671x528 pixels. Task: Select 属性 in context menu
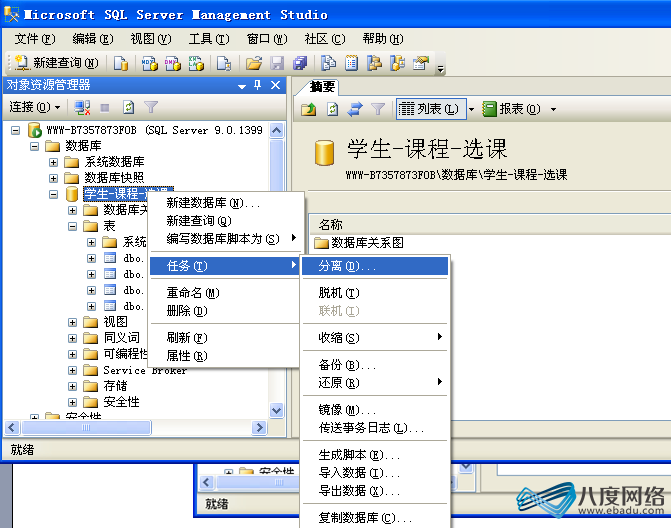[x=225, y=356]
